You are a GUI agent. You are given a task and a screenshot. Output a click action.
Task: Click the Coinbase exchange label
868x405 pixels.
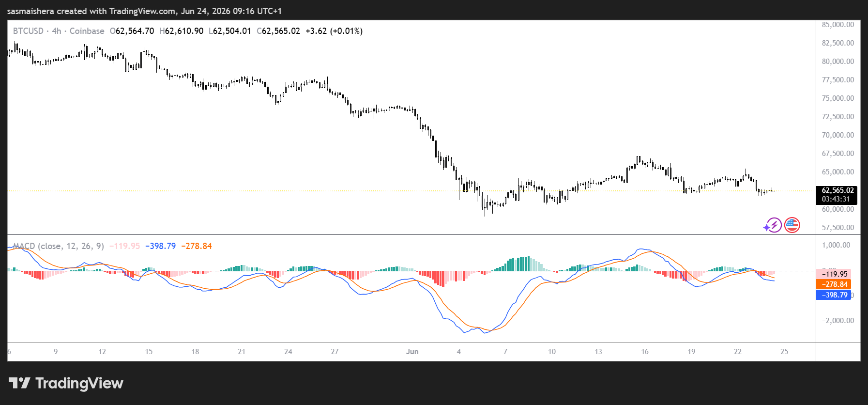(x=87, y=31)
